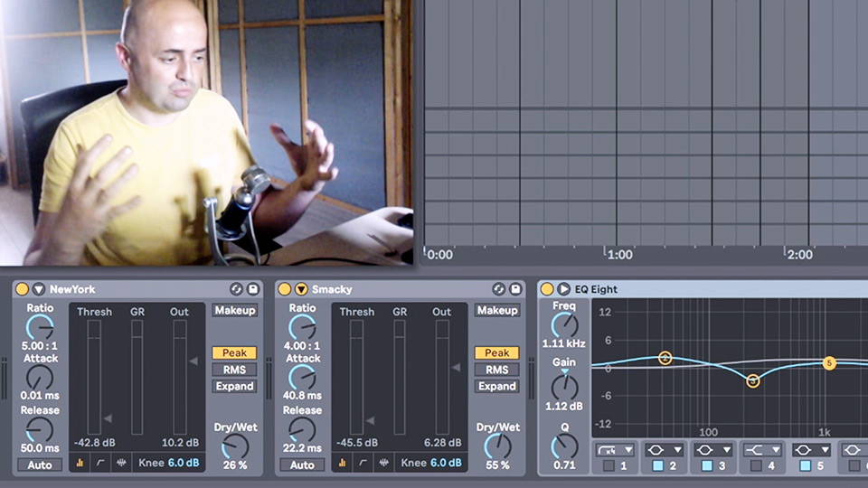Click NewYork output value 10.2 dB

pos(181,443)
